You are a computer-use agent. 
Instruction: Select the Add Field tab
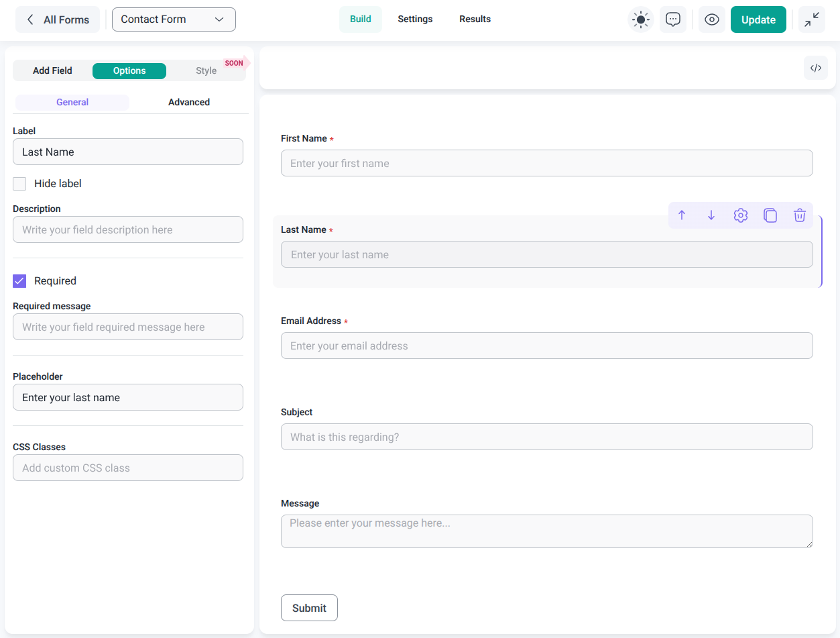pos(52,70)
